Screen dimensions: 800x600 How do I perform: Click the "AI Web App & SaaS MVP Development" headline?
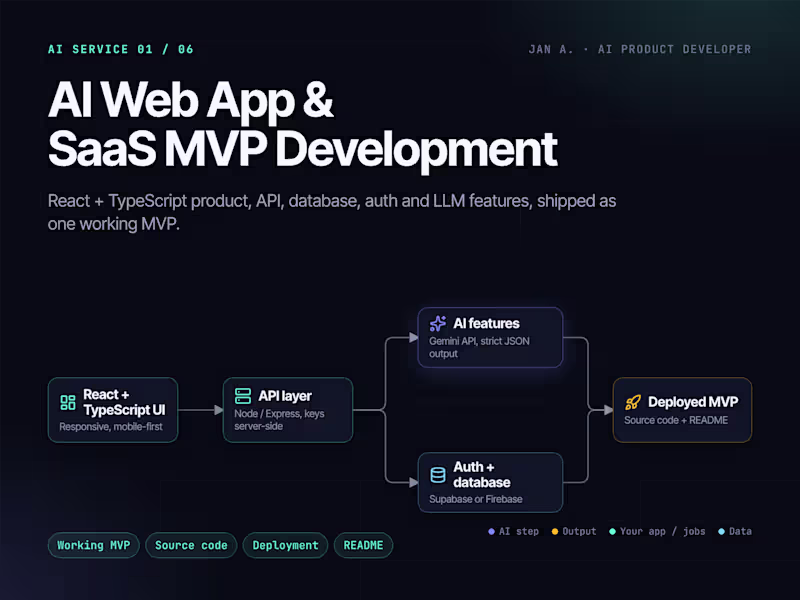coord(303,124)
